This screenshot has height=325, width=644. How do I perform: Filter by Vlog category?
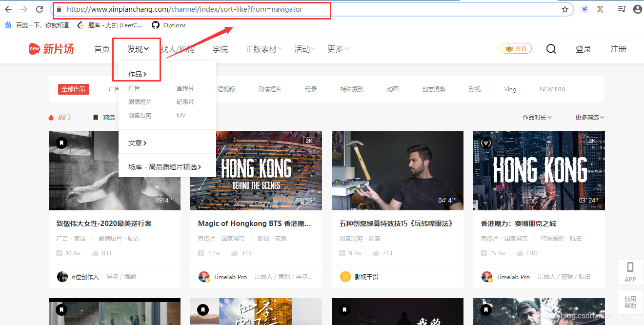click(510, 89)
